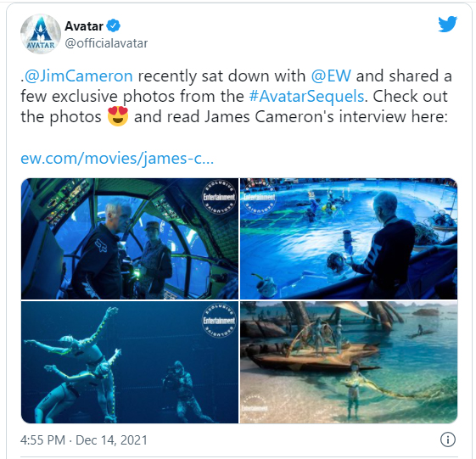The image size is (476, 459).
Task: Open the @EW mention link
Action: point(331,76)
